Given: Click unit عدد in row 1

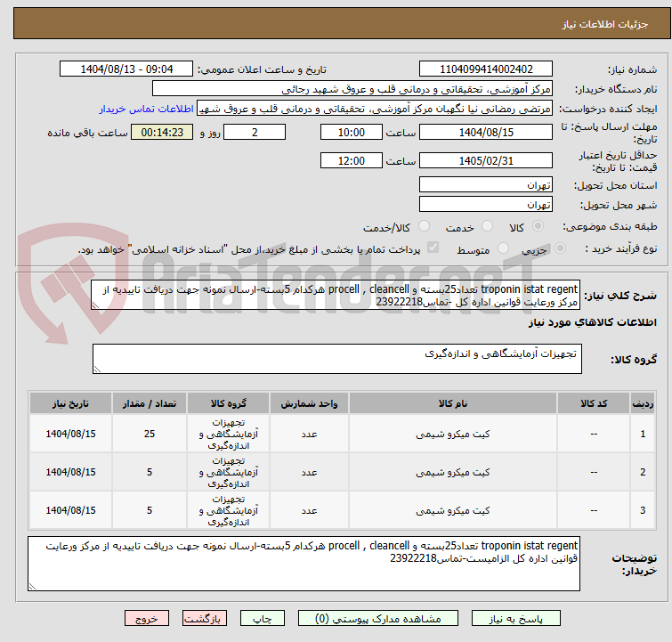Looking at the screenshot, I should 309,434.
